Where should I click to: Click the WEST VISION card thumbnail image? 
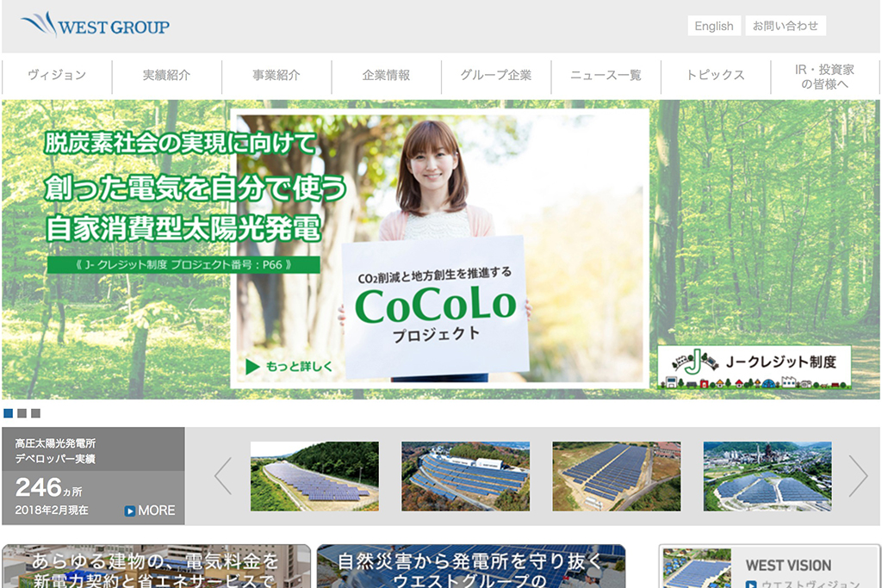click(697, 569)
